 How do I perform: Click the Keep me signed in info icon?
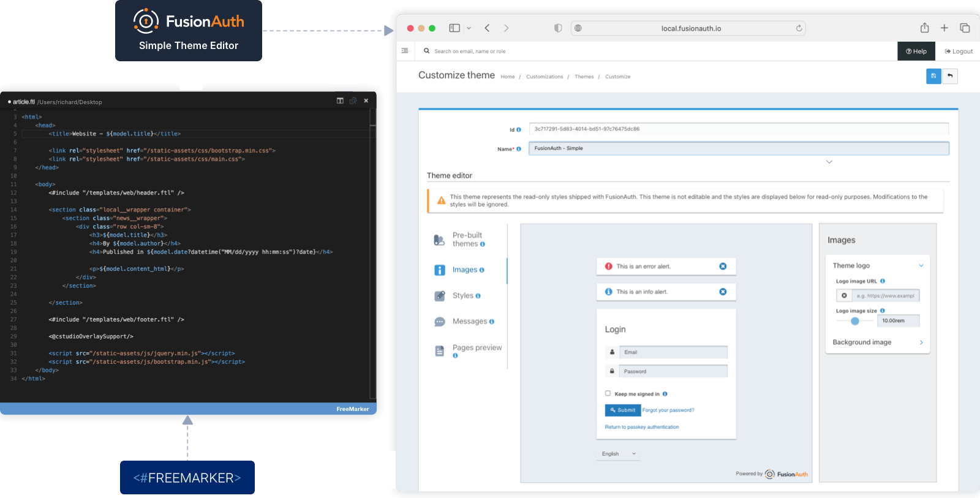click(x=665, y=394)
